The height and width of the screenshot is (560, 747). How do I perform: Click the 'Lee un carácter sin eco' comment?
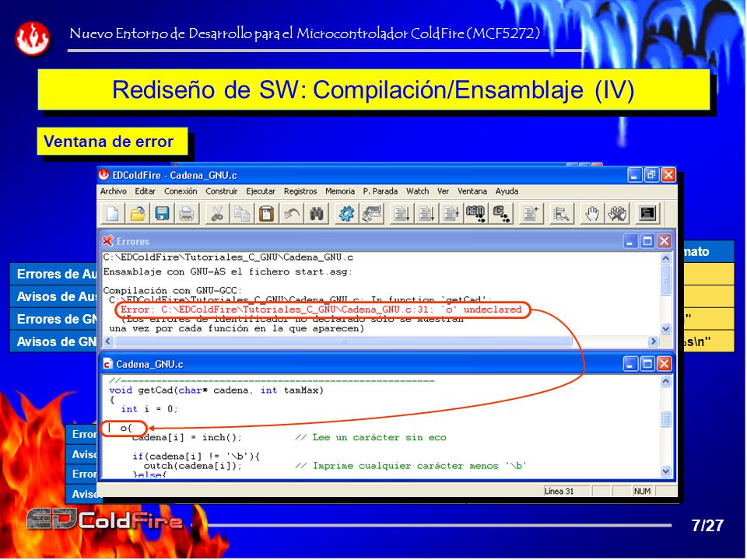(370, 438)
